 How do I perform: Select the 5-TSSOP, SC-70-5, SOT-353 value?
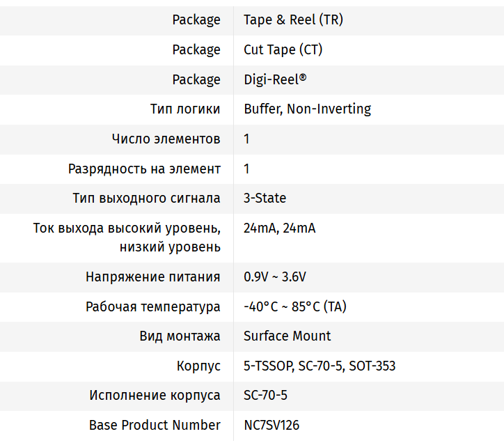pos(320,366)
